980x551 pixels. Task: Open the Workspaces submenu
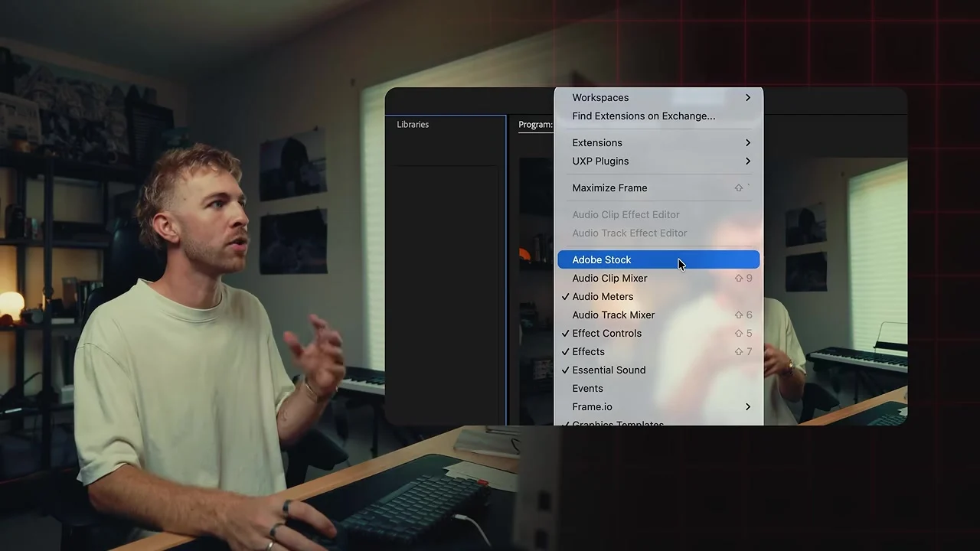coord(658,97)
